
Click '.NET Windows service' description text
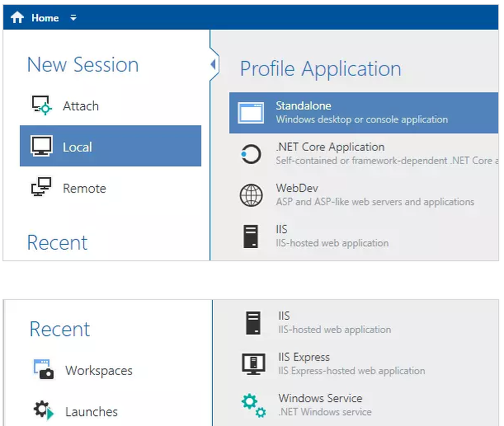click(325, 412)
